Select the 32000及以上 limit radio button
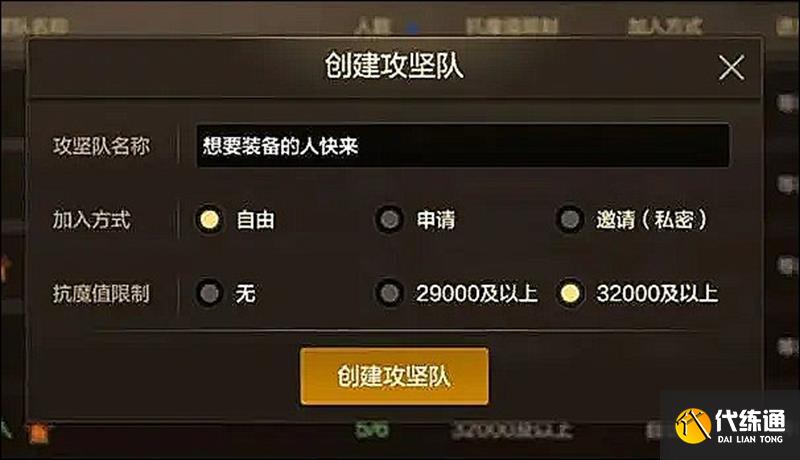The image size is (800, 460). click(569, 293)
